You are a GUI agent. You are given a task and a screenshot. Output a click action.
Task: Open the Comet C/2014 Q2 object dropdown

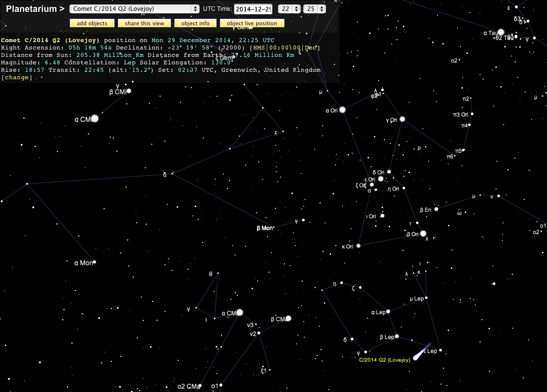click(134, 9)
